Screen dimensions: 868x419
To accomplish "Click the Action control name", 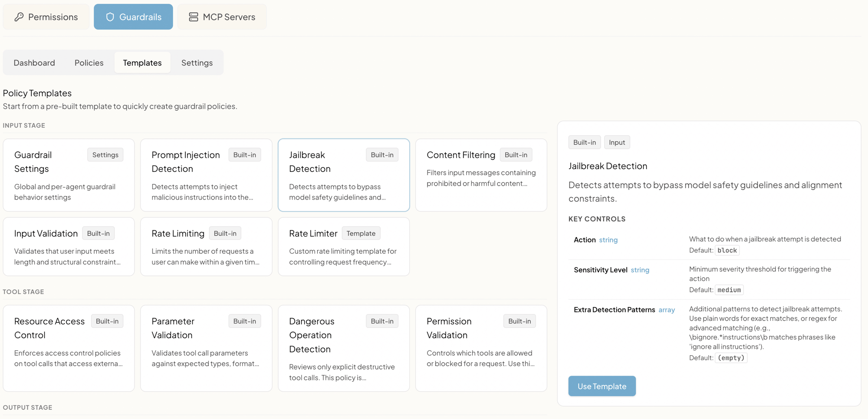I will [585, 240].
